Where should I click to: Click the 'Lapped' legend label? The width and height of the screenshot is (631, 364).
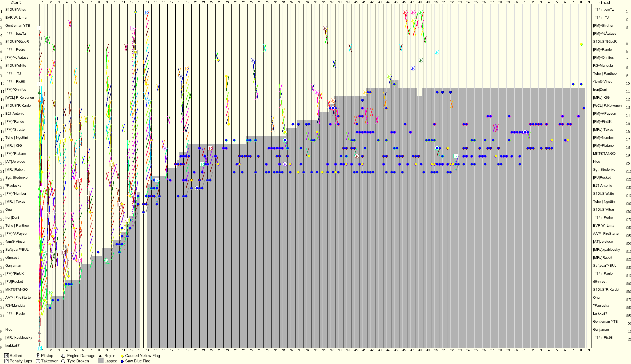tap(111, 361)
